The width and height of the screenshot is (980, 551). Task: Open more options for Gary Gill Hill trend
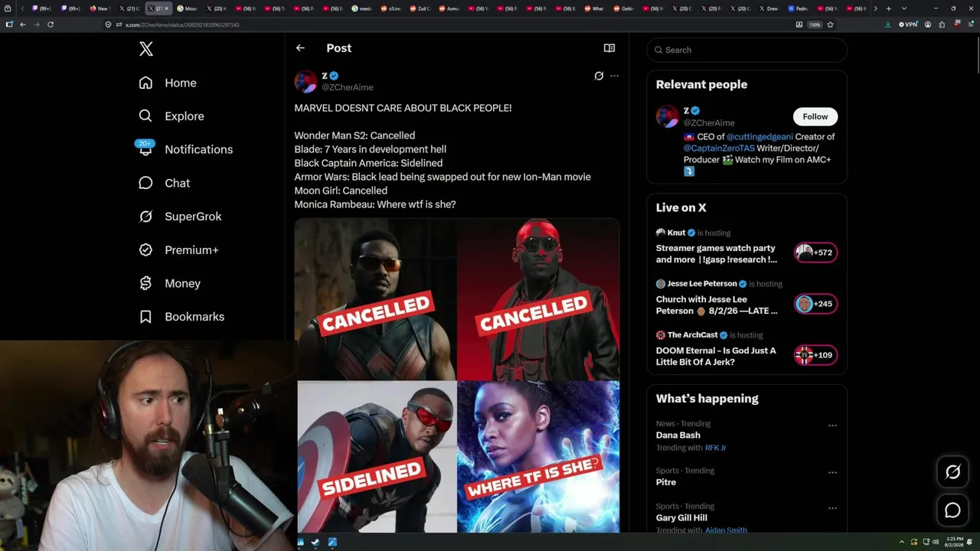pos(832,508)
